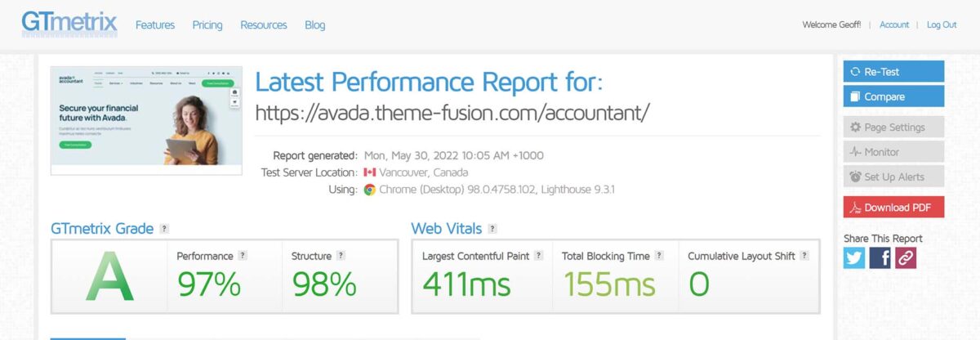
Task: Go to Pricing page
Action: (x=207, y=25)
